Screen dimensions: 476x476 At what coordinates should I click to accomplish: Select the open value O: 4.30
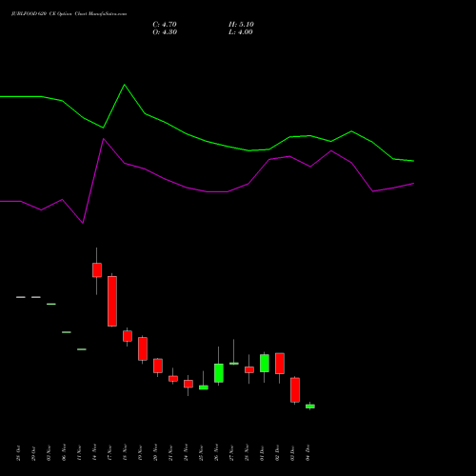click(165, 32)
